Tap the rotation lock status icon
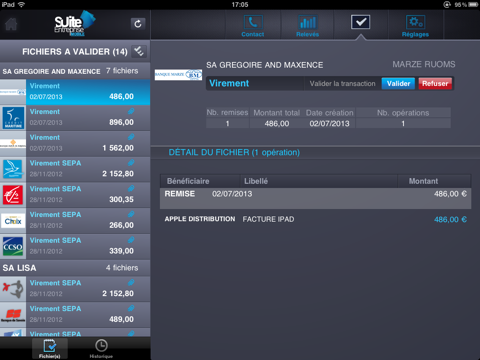 tap(447, 4)
